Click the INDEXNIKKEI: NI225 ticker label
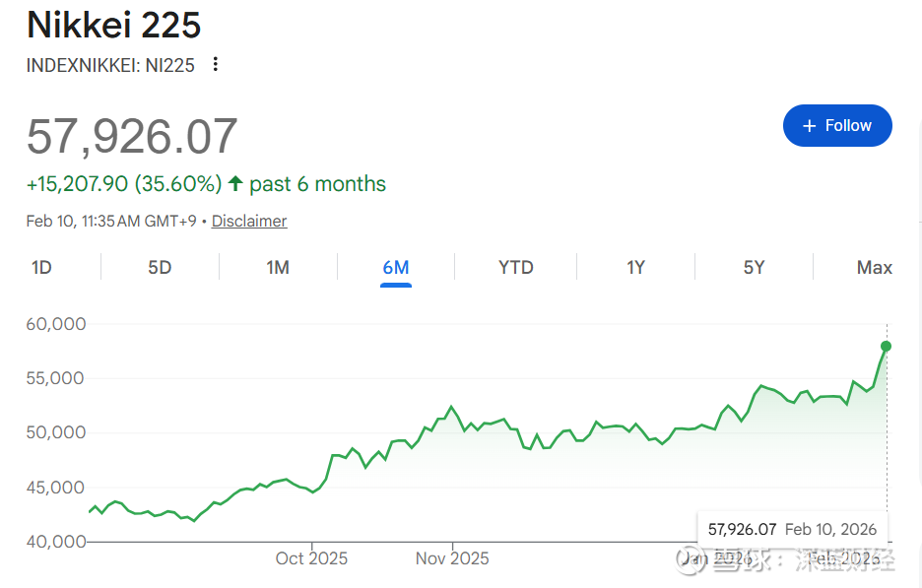 pyautogui.click(x=110, y=65)
